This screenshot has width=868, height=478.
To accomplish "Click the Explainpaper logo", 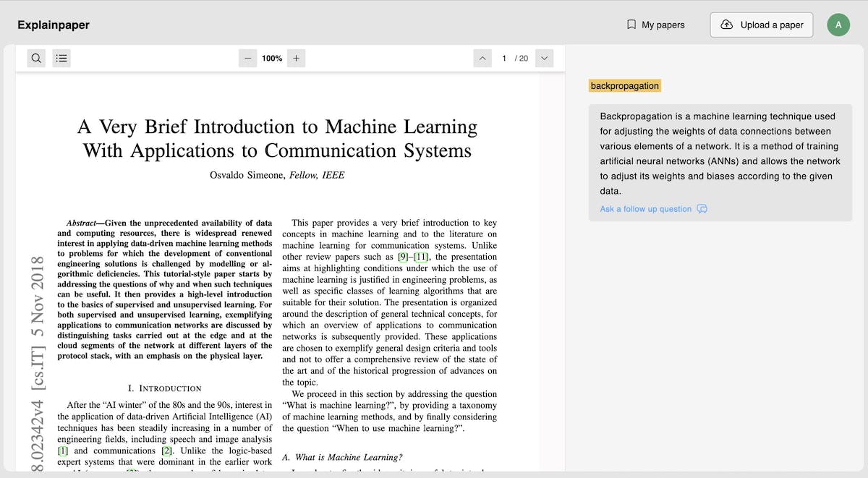I will (53, 24).
